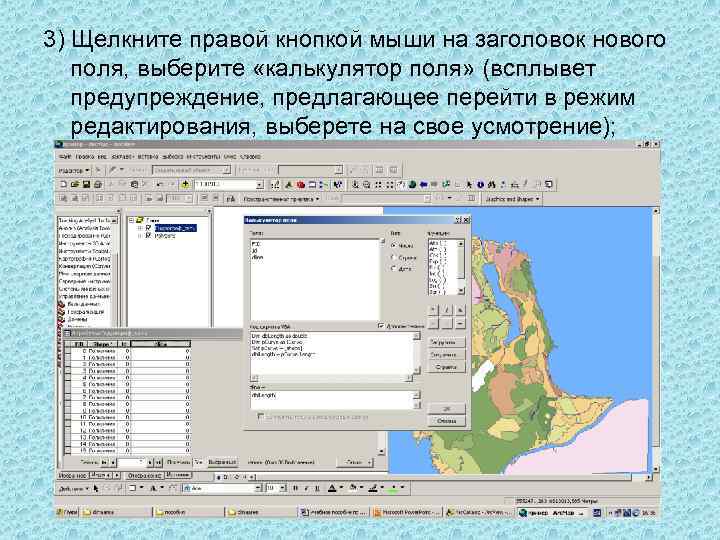Image resolution: width=720 pixels, height=540 pixels.
Task: Click the Italic I icon in draw toolbar
Action: pyautogui.click(x=306, y=488)
